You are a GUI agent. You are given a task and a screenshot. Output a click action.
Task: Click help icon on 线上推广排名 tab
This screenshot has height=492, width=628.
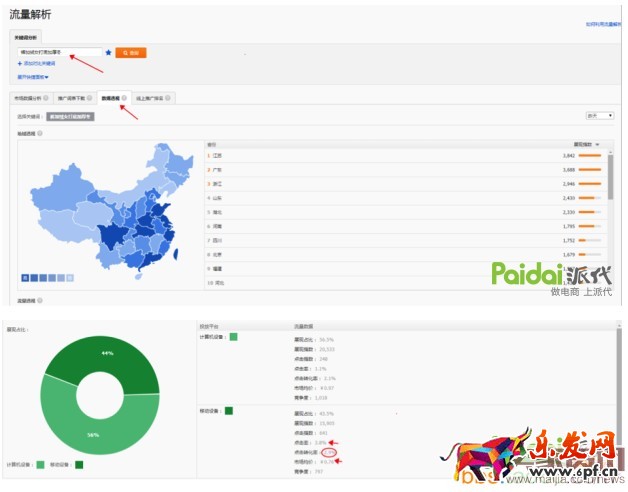click(167, 98)
